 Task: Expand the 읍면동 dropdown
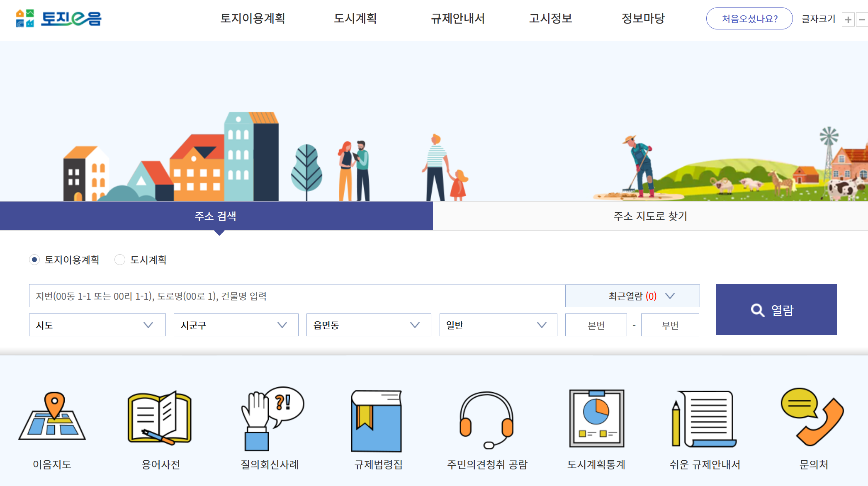[x=369, y=325]
